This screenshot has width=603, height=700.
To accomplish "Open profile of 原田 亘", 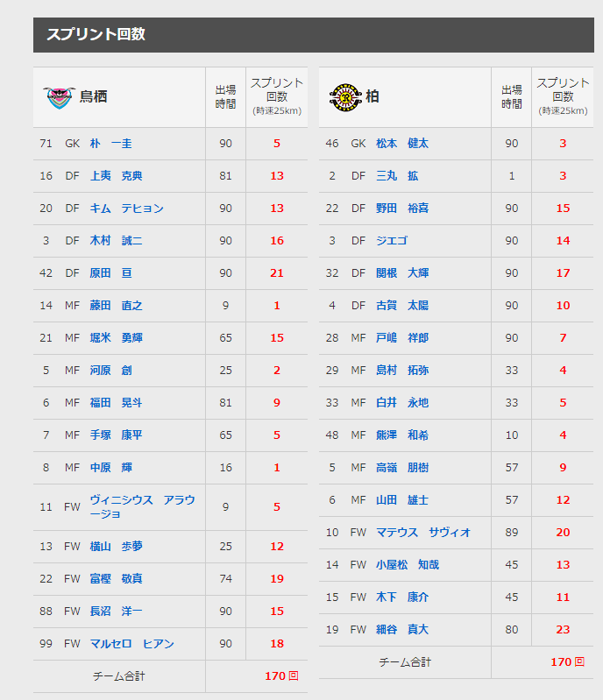I will tap(110, 273).
